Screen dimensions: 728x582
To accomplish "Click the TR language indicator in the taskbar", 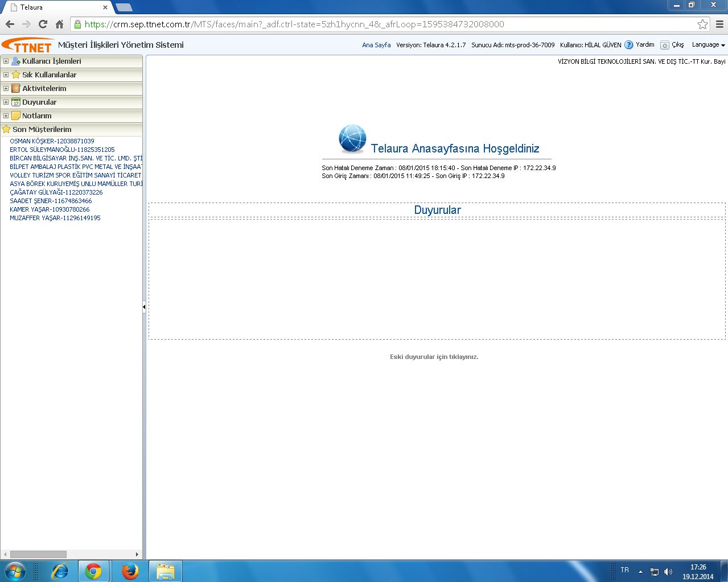I will click(625, 570).
